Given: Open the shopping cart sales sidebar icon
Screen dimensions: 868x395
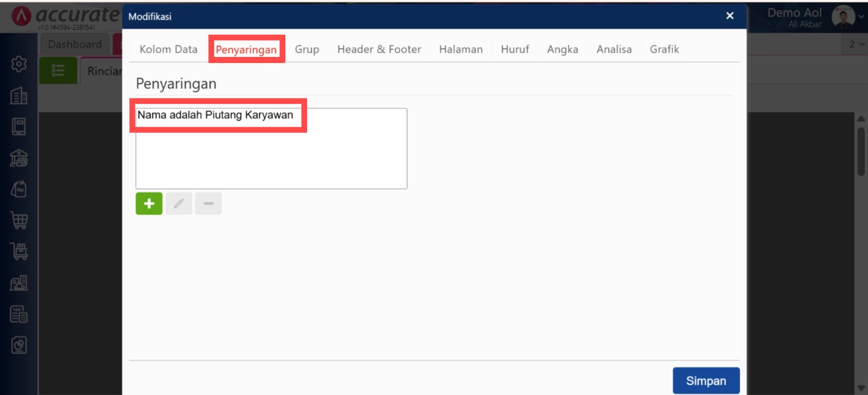Looking at the screenshot, I should click(19, 220).
